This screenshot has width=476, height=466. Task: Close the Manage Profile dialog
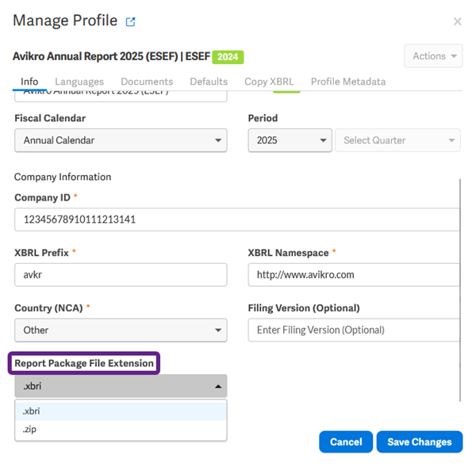pyautogui.click(x=457, y=21)
